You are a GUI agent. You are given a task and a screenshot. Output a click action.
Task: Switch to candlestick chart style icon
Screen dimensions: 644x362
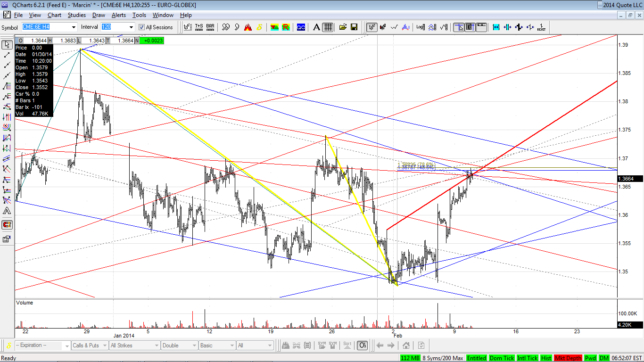click(x=383, y=27)
